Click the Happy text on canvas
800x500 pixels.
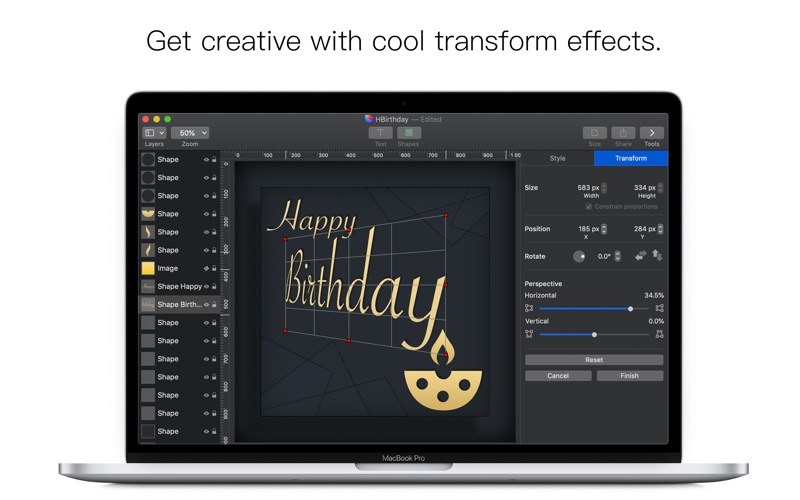[x=311, y=217]
